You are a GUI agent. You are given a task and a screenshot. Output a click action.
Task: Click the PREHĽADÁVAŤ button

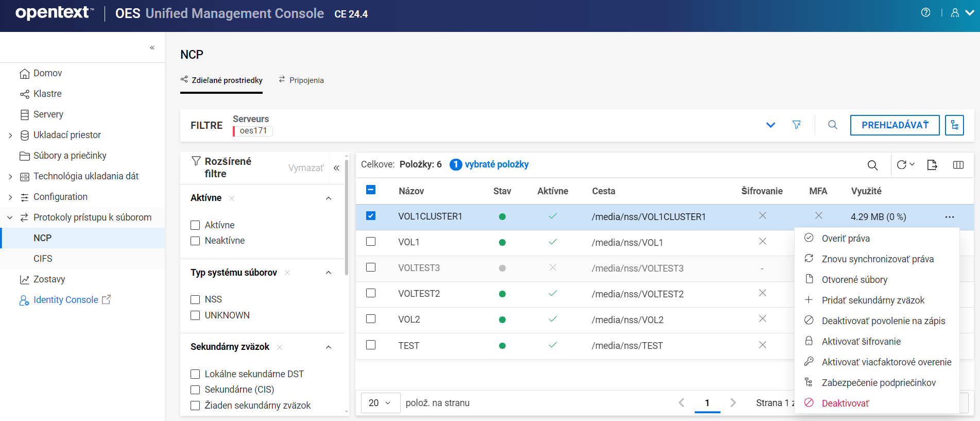click(895, 125)
